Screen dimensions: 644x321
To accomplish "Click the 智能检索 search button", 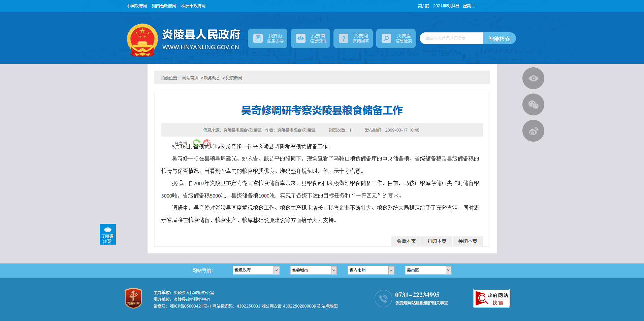I will [499, 39].
